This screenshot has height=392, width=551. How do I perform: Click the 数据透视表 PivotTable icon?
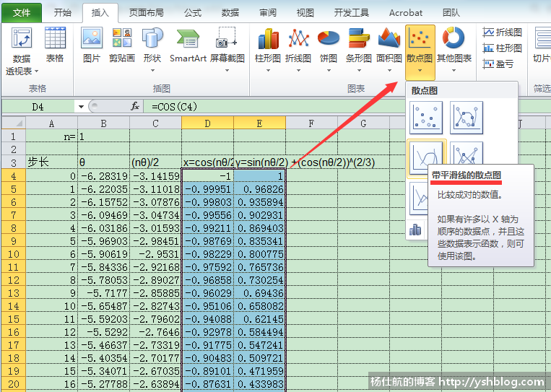22,38
